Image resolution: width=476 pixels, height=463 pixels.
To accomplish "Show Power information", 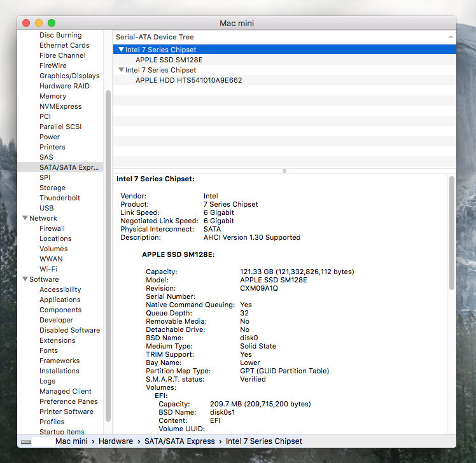I will tap(50, 137).
